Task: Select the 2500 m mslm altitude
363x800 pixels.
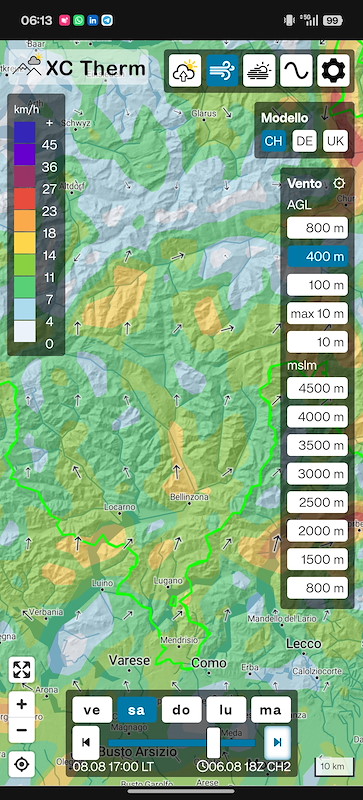Action: (318, 502)
